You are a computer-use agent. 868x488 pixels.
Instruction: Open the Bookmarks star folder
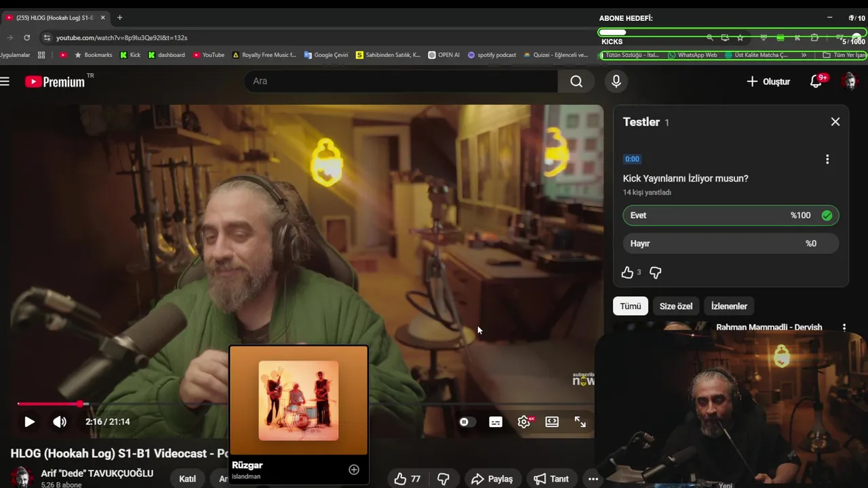point(93,55)
